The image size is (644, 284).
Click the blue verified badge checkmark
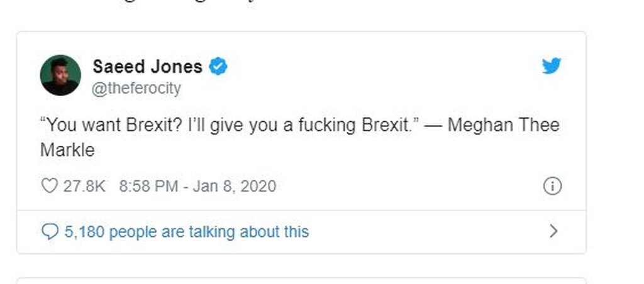[x=218, y=67]
